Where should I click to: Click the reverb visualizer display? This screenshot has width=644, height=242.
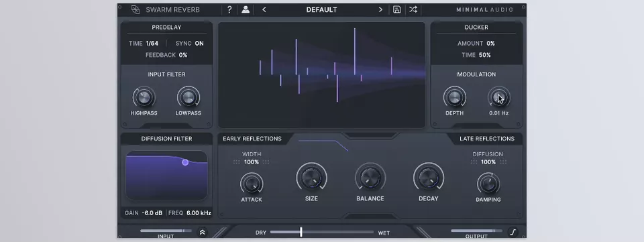[321, 75]
